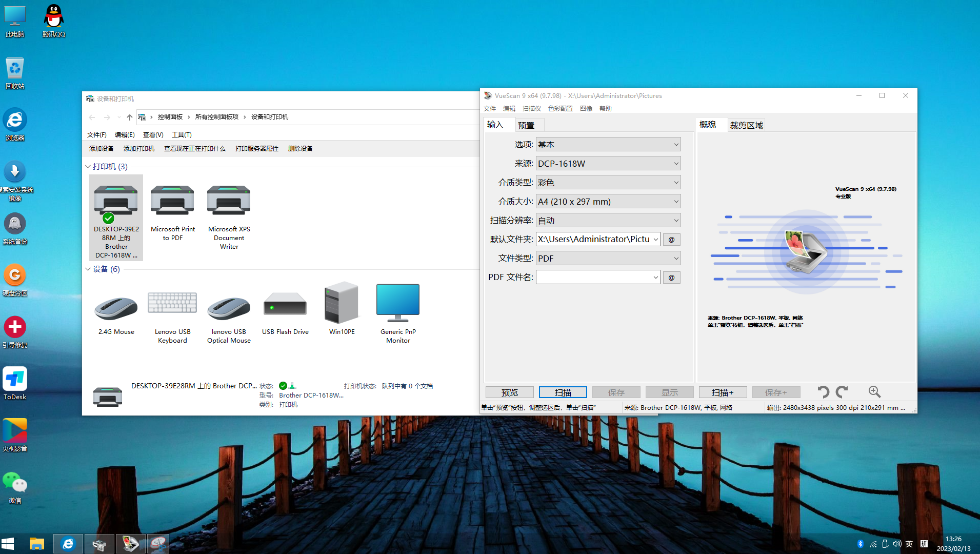The width and height of the screenshot is (980, 554).
Task: Collapse the 打印机 (3) group
Action: click(x=88, y=167)
